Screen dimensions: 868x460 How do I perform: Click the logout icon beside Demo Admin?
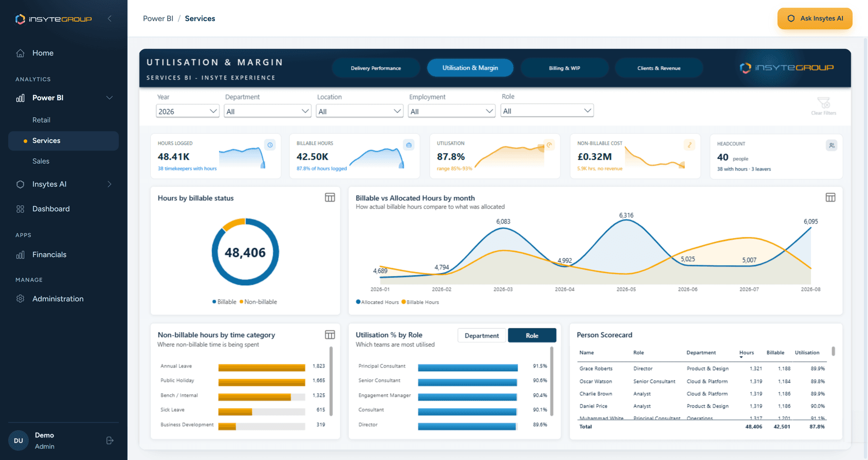coord(110,440)
